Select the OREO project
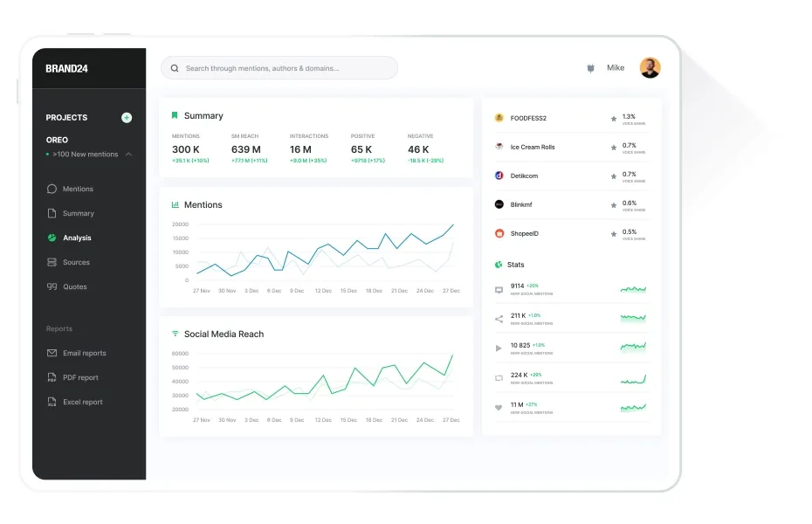 (57, 140)
